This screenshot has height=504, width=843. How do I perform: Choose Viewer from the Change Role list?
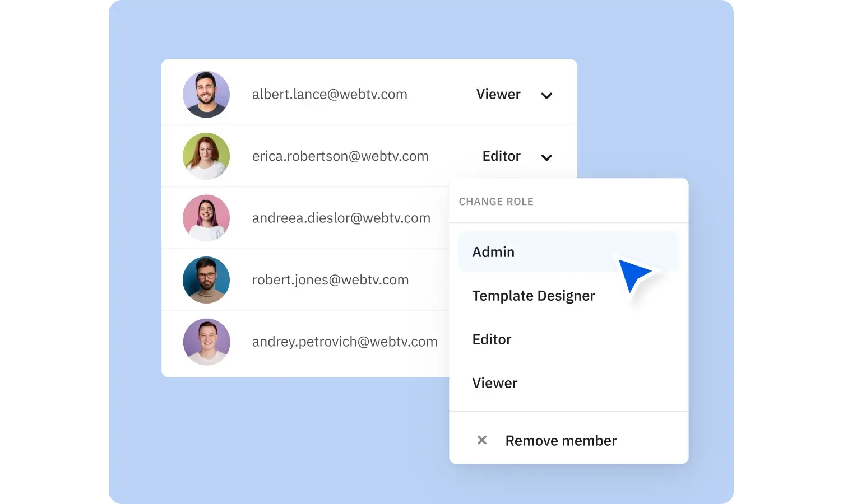[x=495, y=383]
